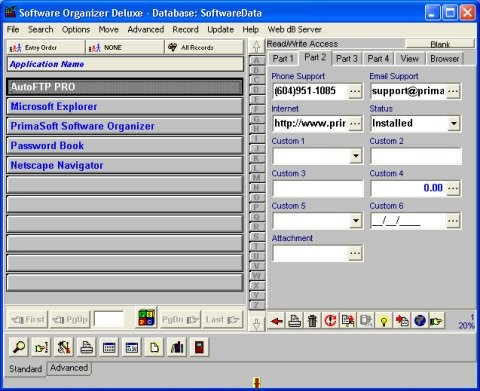
Task: Click the colorful four-square grid icon
Action: (146, 318)
